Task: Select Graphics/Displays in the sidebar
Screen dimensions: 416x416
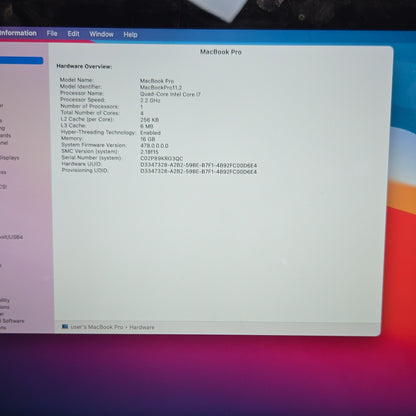Action: (x=9, y=158)
